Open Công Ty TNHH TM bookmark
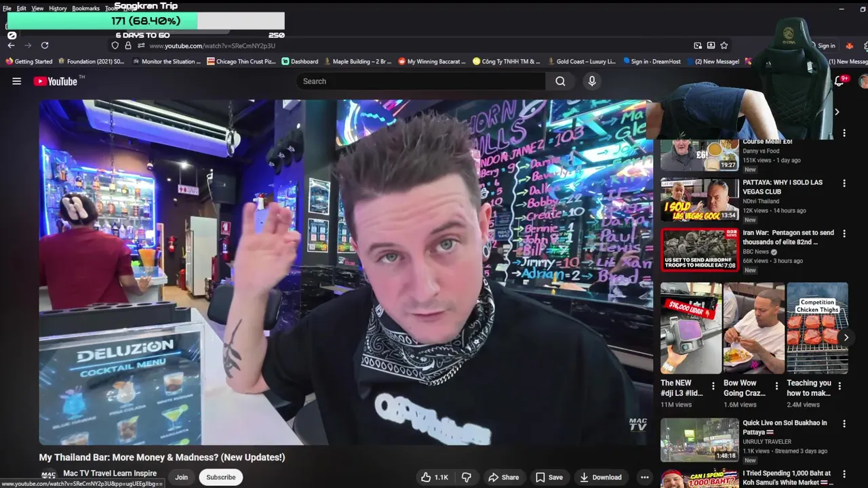 tap(507, 62)
